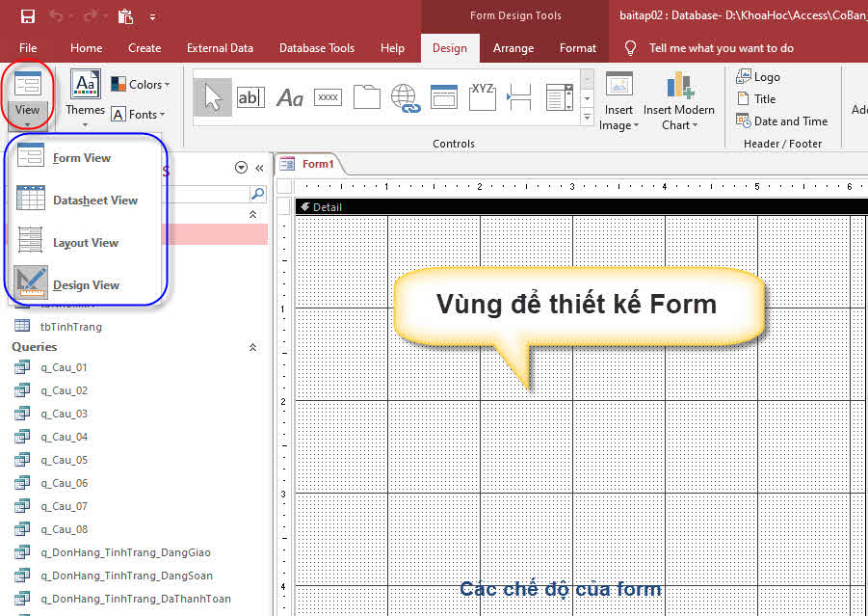Open the Colors dropdown
The width and height of the screenshot is (868, 616).
pos(140,84)
